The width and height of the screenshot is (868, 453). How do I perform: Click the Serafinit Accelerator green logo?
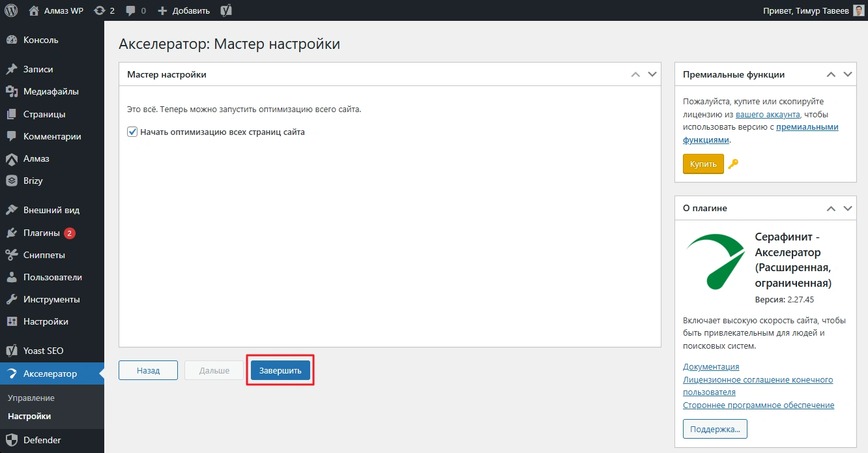[x=716, y=260]
